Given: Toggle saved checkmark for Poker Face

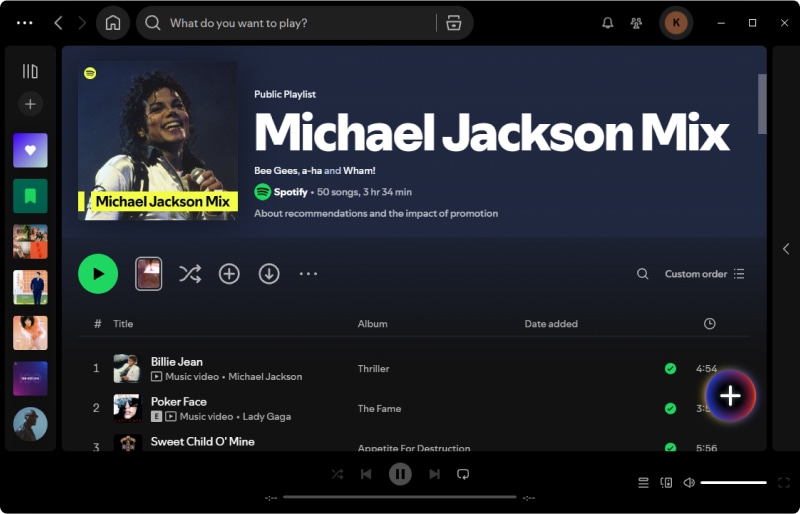Looking at the screenshot, I should point(670,408).
